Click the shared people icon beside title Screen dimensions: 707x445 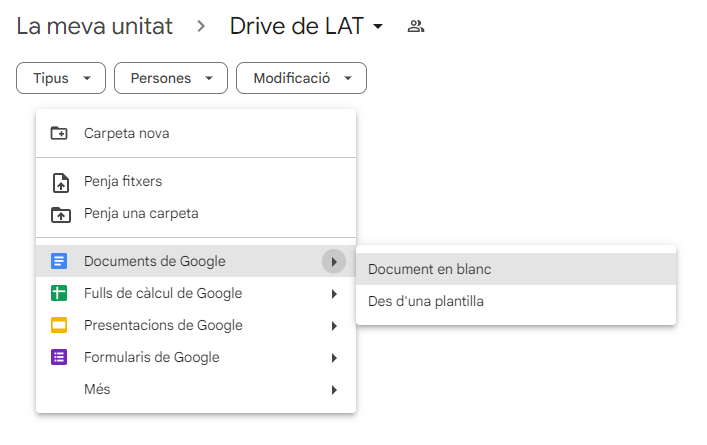tap(416, 27)
